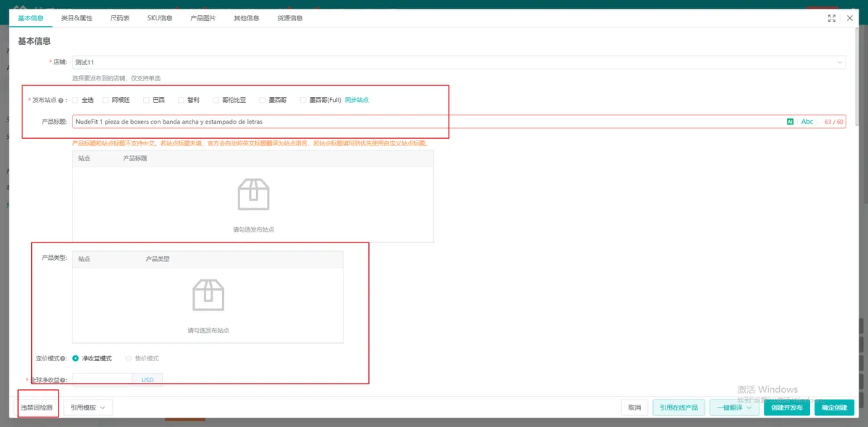Check the 全选 sites checkbox
This screenshot has width=868, height=427.
coord(75,100)
